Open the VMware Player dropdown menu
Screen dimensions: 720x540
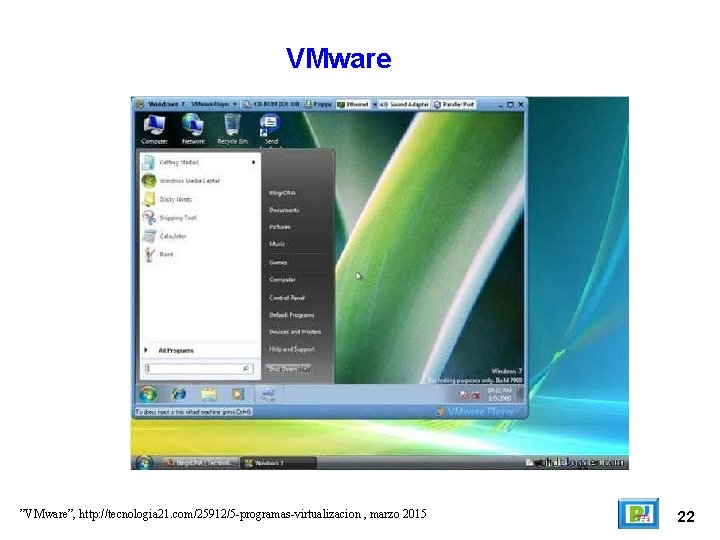pos(214,105)
